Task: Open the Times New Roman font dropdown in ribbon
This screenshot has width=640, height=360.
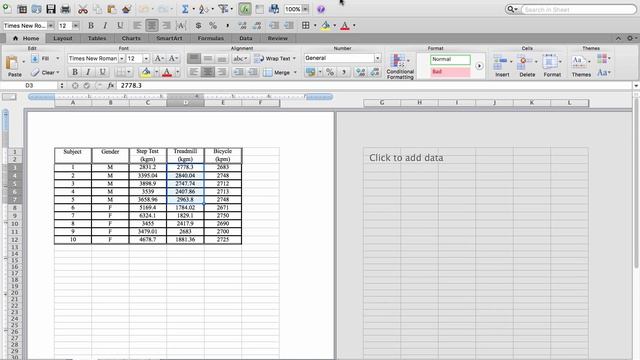Action: tap(122, 58)
